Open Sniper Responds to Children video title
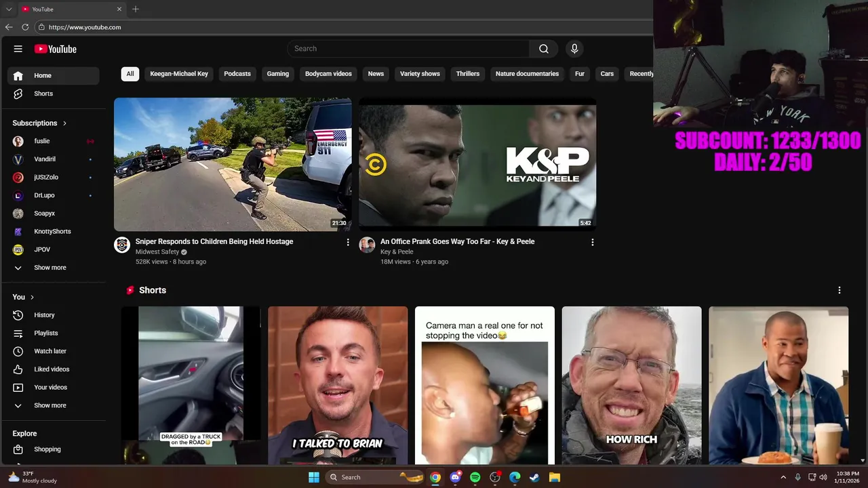 (x=214, y=241)
